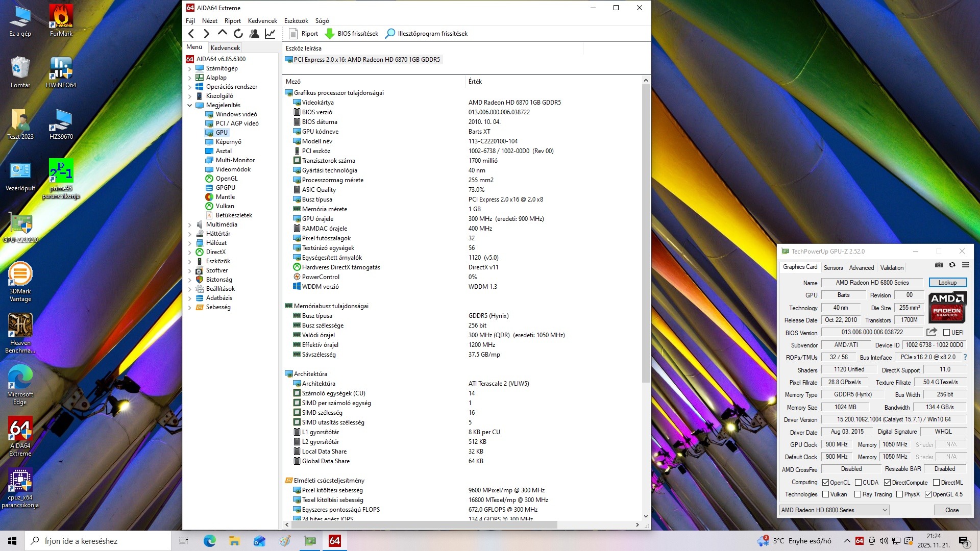Click the AIDA64 refresh toolbar icon
Viewport: 980px width, 551px height.
click(x=238, y=34)
